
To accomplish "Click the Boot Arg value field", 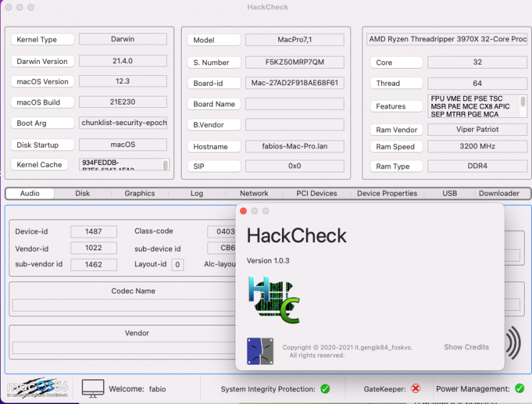I will click(123, 123).
